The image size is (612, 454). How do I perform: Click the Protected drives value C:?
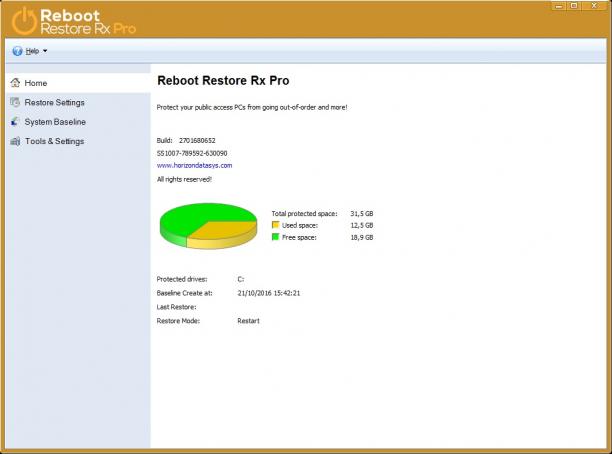click(x=241, y=279)
